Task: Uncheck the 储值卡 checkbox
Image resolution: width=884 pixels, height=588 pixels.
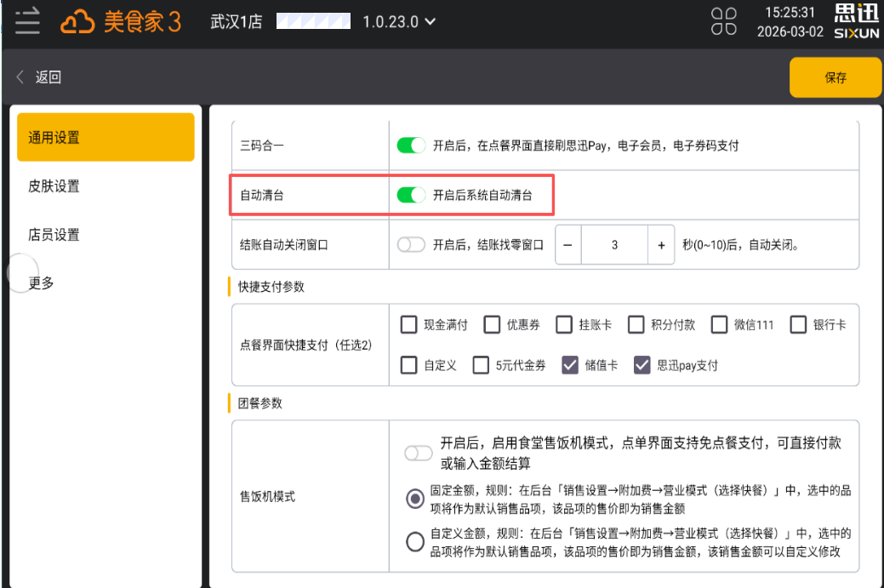Action: [570, 365]
